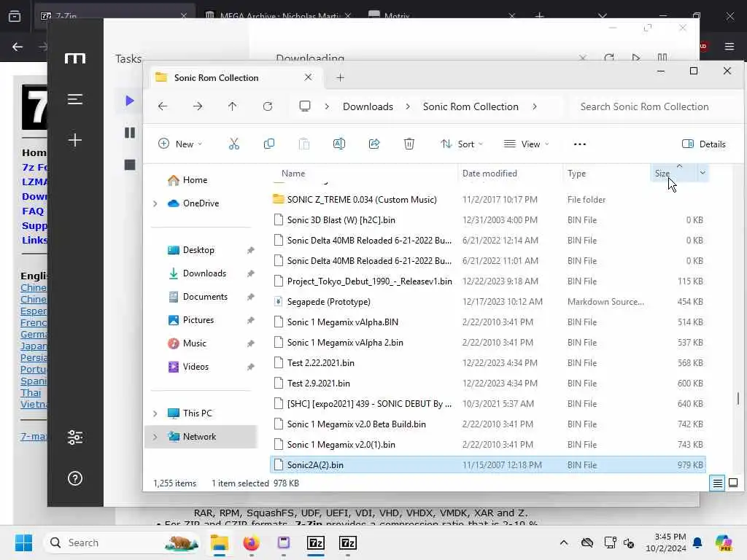Click the file list vertical scrollbar
Image resolution: width=747 pixels, height=560 pixels.
[738, 398]
